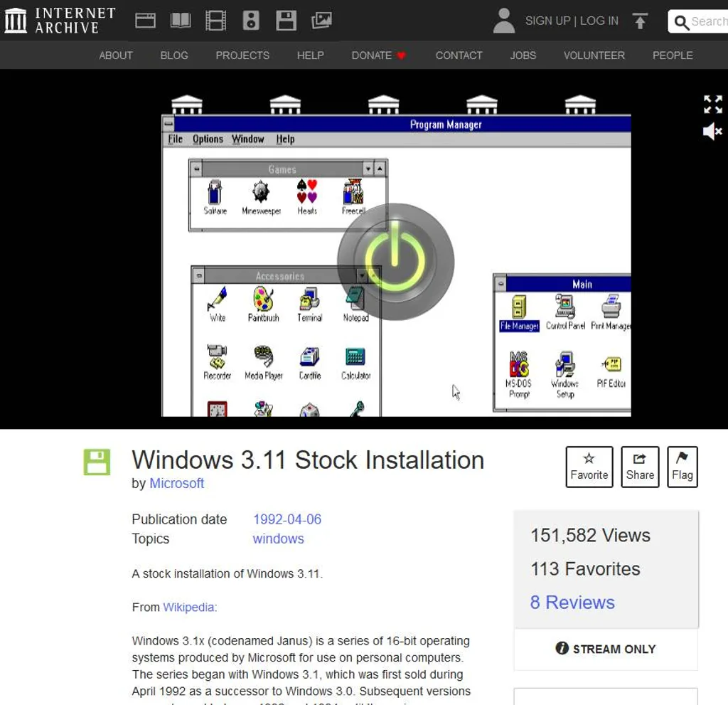Open the 1992-04-06 publication date link
The width and height of the screenshot is (728, 705).
coord(287,519)
